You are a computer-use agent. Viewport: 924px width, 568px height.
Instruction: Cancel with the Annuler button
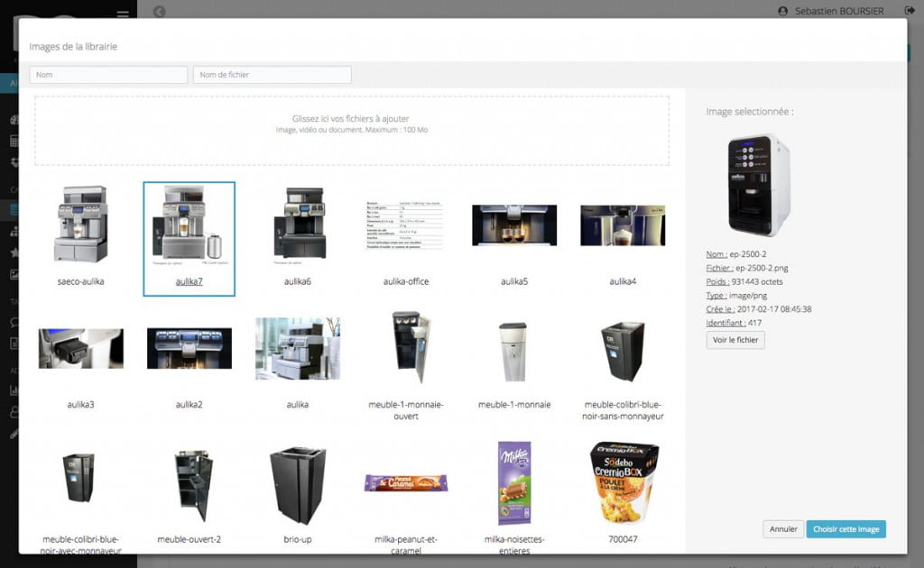coord(783,528)
